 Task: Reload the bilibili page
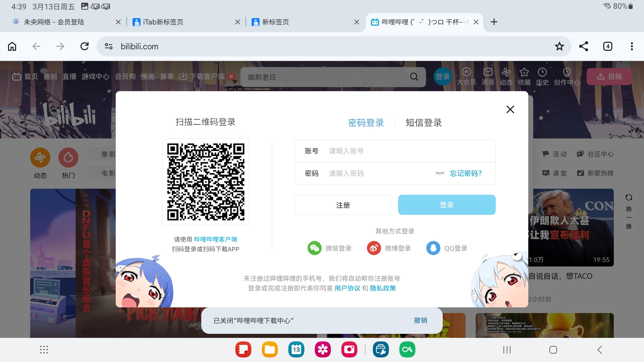coord(85,46)
